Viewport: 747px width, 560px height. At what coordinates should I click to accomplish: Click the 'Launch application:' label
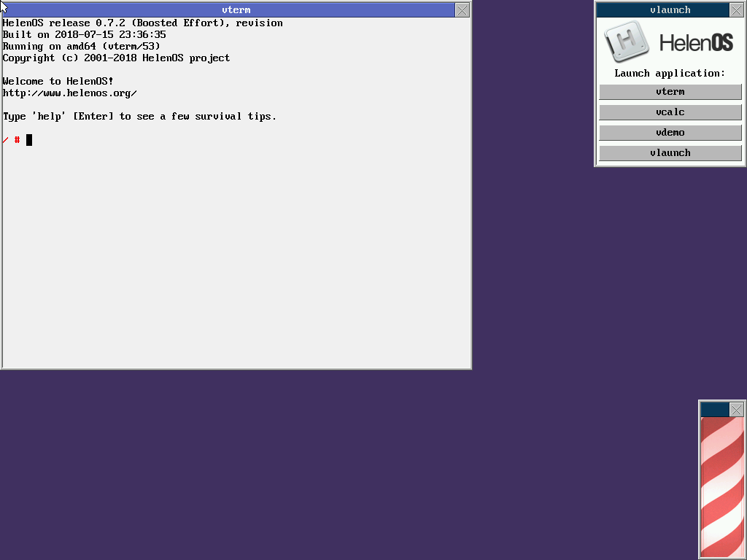pyautogui.click(x=670, y=74)
